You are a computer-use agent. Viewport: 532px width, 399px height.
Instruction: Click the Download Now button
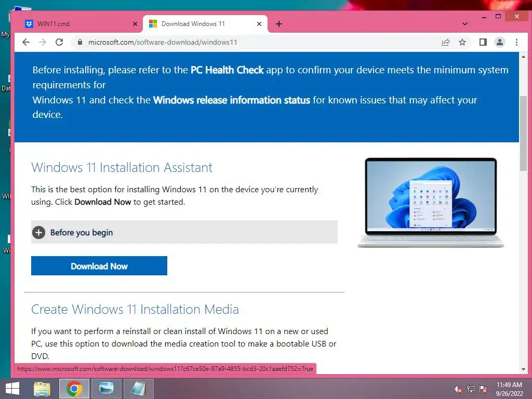pos(99,265)
